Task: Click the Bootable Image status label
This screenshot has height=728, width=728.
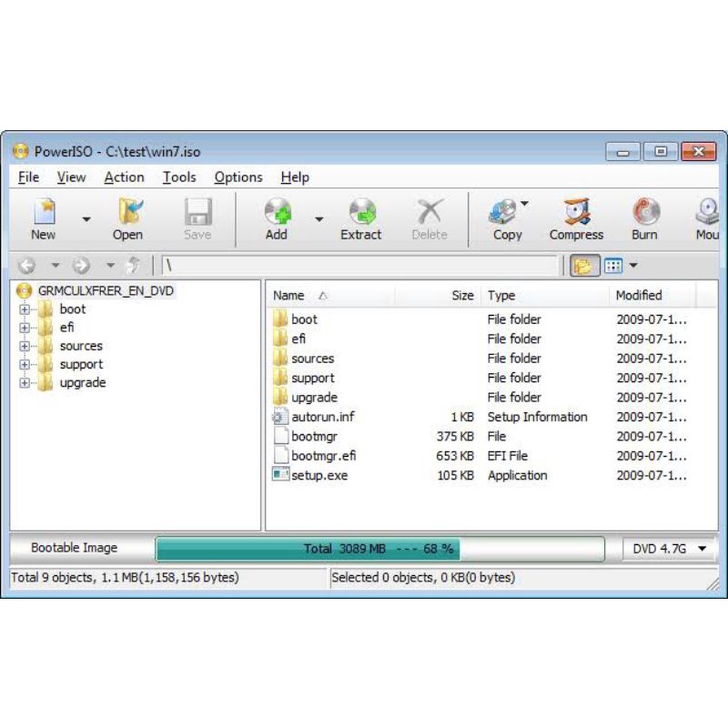Action: point(75,548)
